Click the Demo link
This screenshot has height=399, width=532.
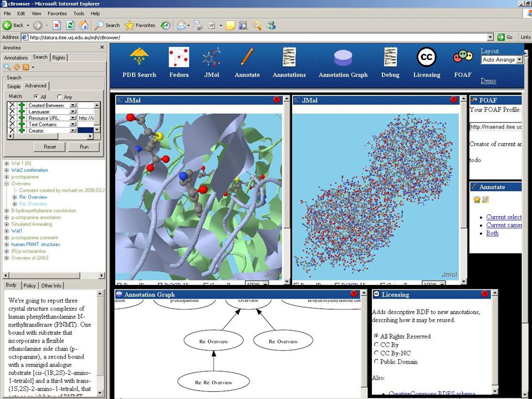coord(488,81)
